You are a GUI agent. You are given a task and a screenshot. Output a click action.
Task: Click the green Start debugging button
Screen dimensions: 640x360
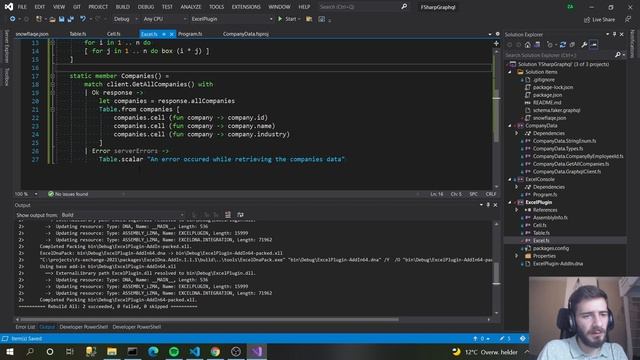point(289,19)
